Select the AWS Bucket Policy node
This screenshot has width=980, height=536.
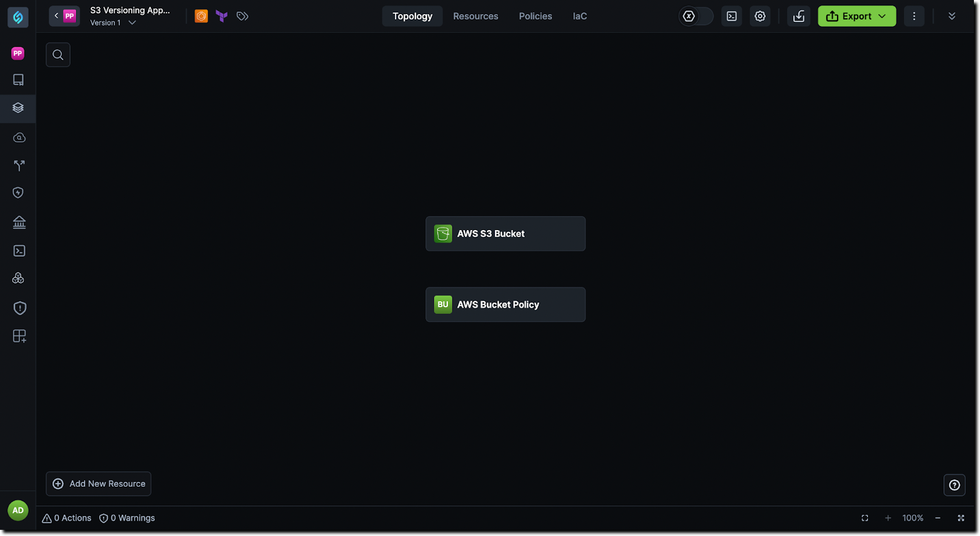click(505, 305)
